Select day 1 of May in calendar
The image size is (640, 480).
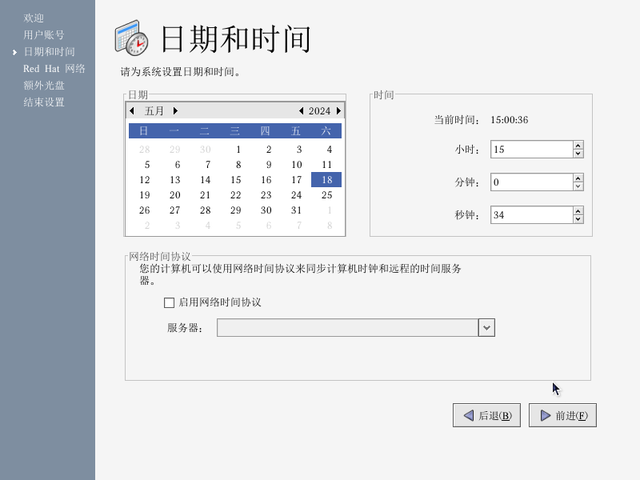point(238,149)
